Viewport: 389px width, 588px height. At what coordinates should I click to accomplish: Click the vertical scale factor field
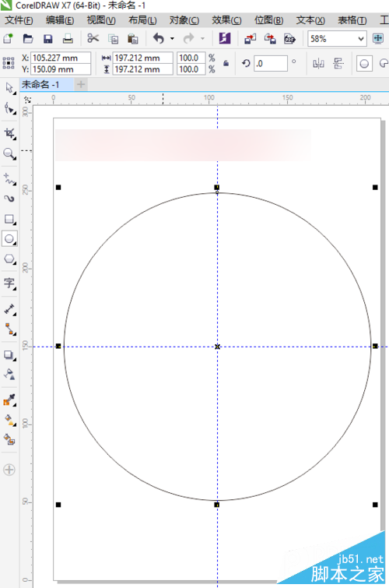click(191, 69)
